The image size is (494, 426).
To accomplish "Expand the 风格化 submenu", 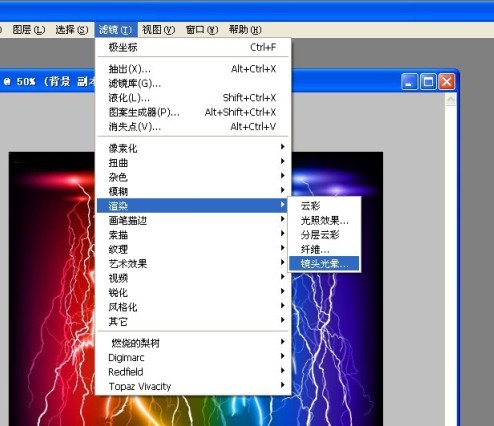I will click(x=193, y=307).
